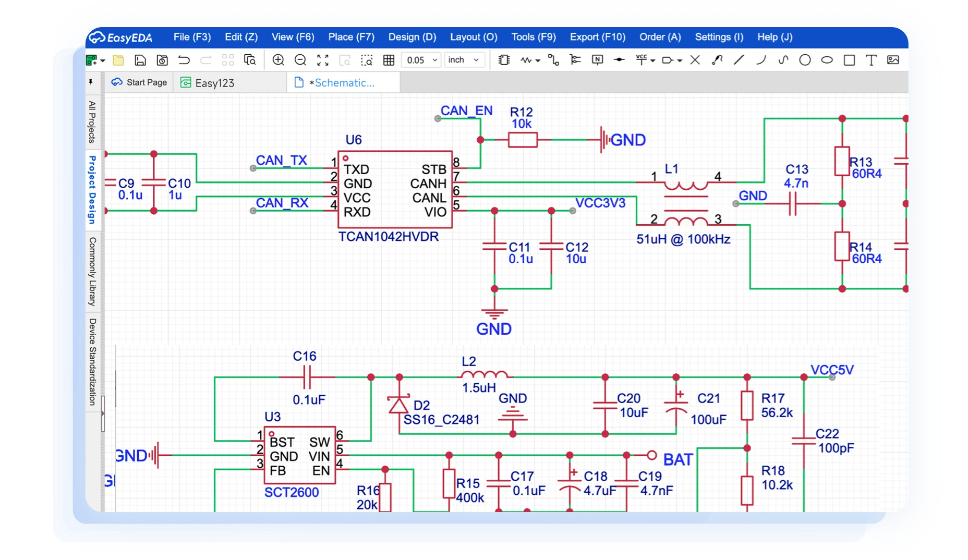968x560 pixels.
Task: Select the ellipse drawing tool
Action: [827, 60]
